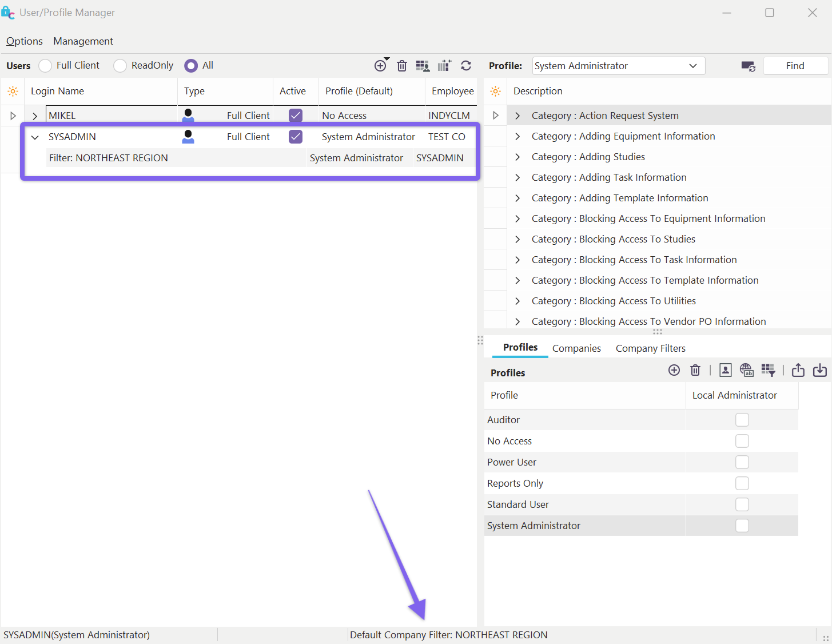Switch to the Company Filters tab

[x=650, y=348]
